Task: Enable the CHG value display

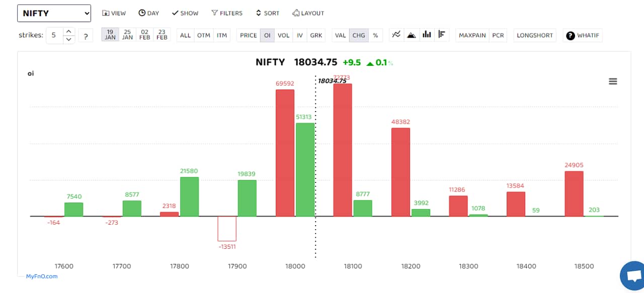Action: (x=359, y=35)
